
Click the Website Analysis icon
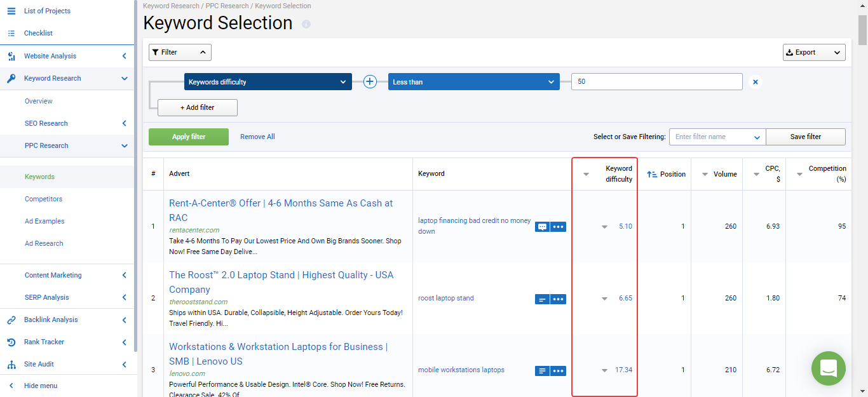click(x=11, y=56)
